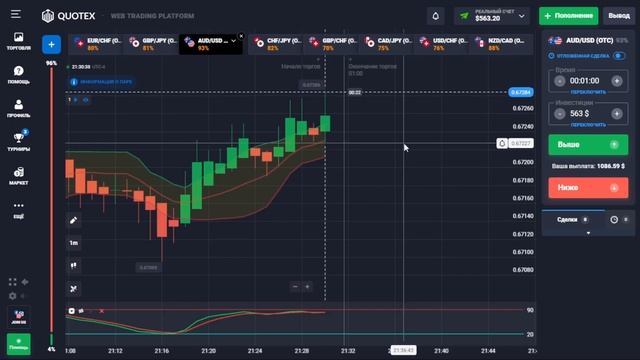
Task: Select the pencil drawing tool
Action: [73, 220]
